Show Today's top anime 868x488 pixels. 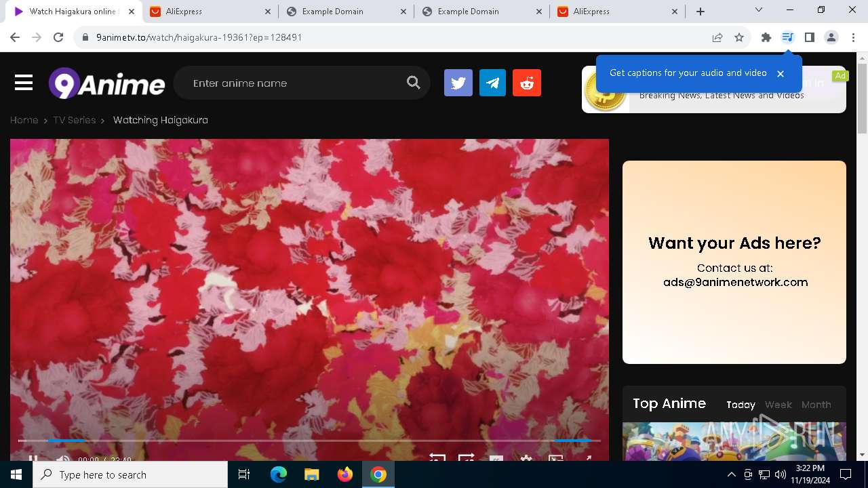pos(741,405)
